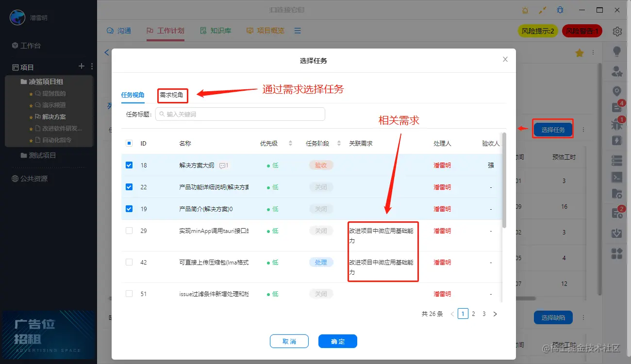Toggle the select-all checkbox in table header
631x364 pixels.
point(129,143)
